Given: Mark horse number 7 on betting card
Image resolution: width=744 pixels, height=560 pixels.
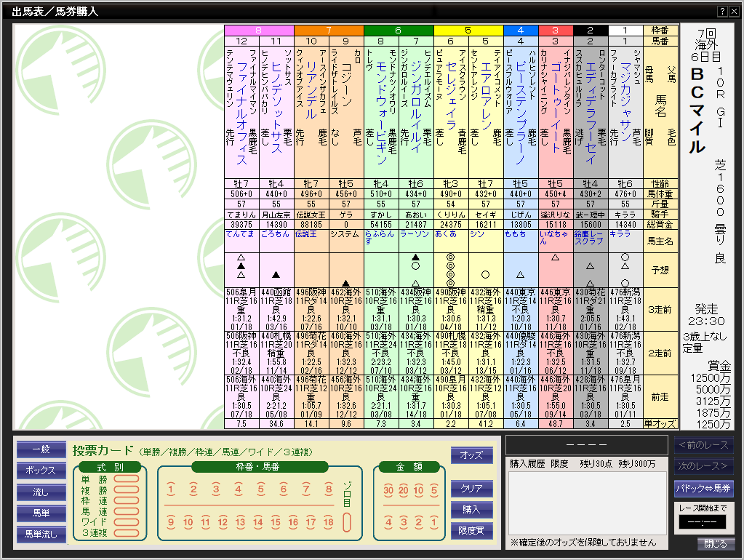Looking at the screenshot, I should 306,489.
